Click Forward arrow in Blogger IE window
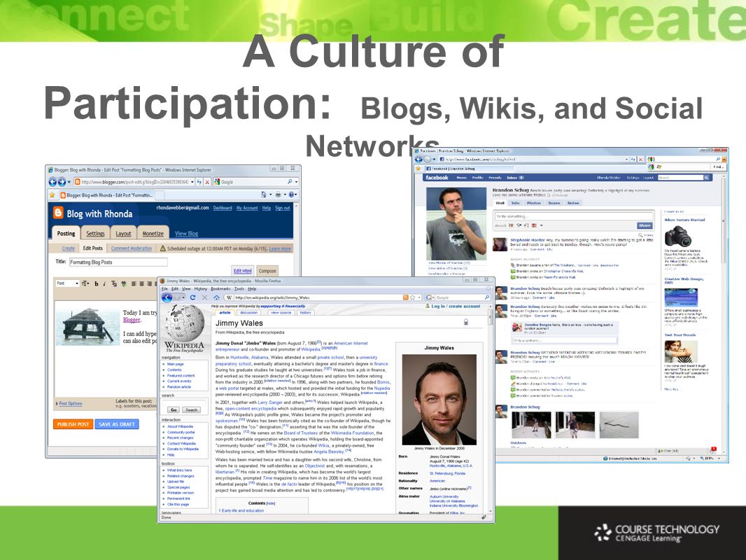 (62, 182)
